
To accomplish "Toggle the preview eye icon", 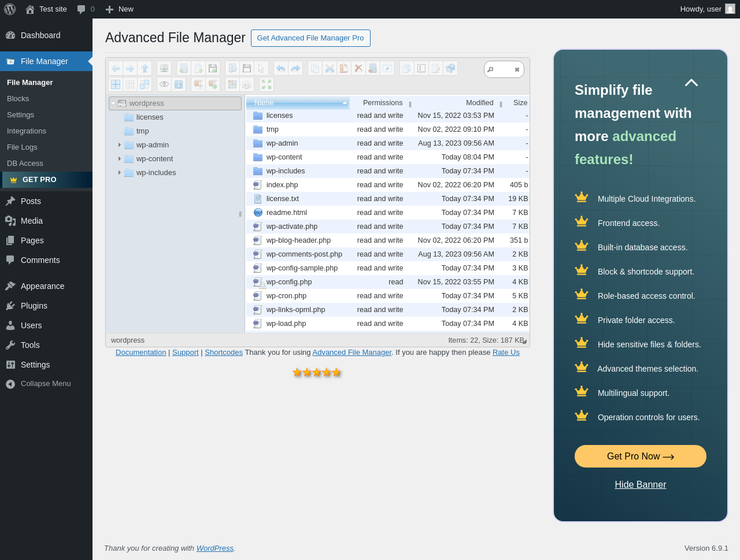I will pos(164,84).
